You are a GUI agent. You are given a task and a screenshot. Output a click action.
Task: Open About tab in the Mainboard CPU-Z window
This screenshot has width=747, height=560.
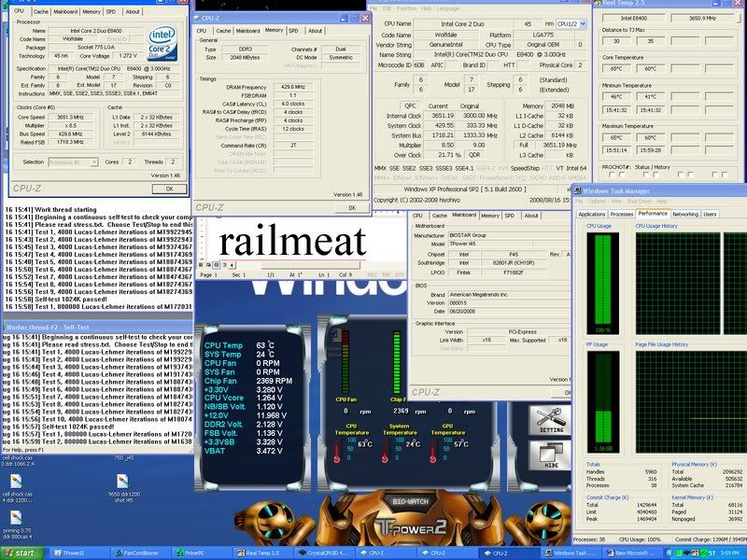coord(531,216)
